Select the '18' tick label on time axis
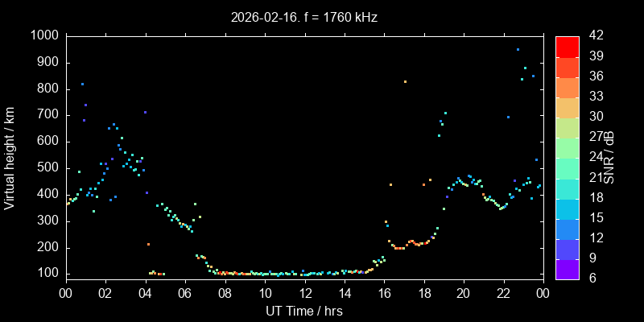 point(423,294)
